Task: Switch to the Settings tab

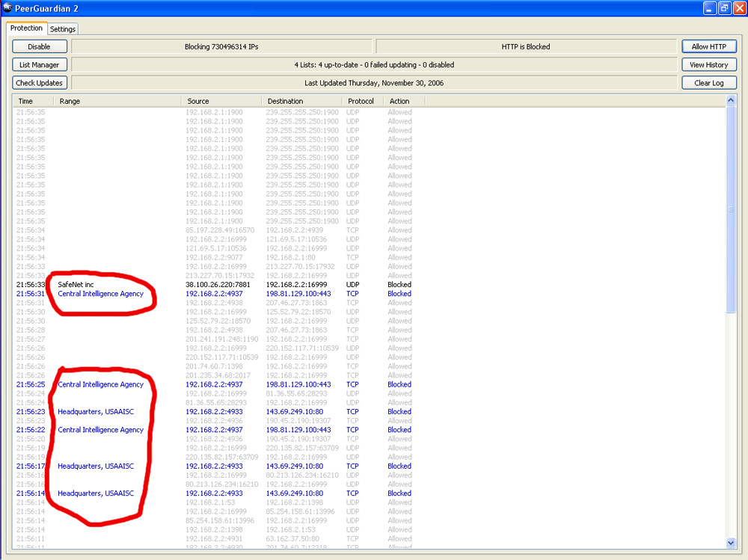Action: click(63, 29)
